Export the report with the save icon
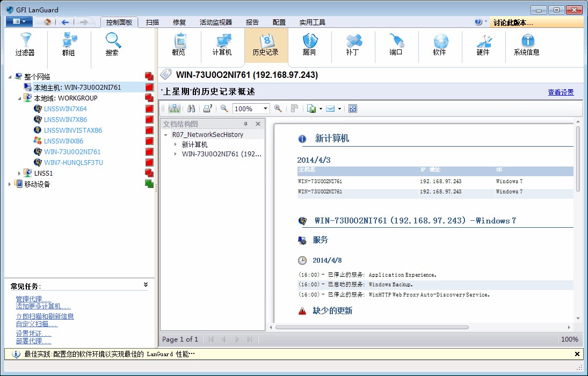The width and height of the screenshot is (588, 376). pos(311,109)
